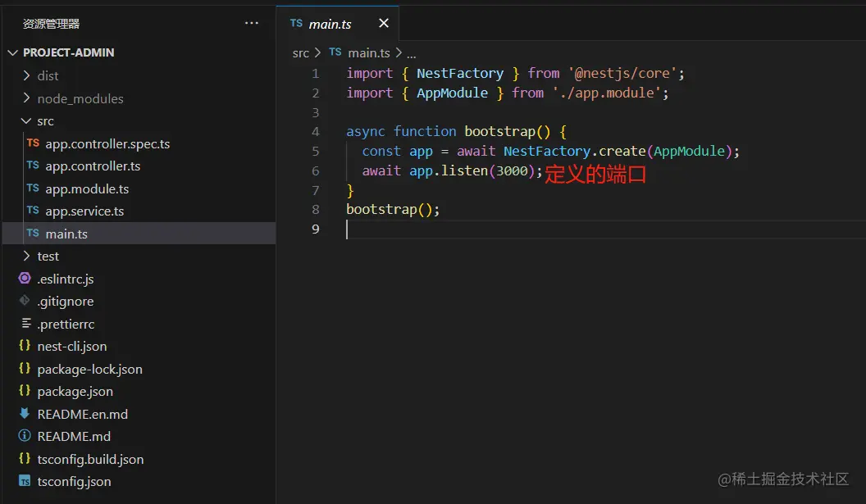Click the braces icon beside package.json

pos(25,390)
